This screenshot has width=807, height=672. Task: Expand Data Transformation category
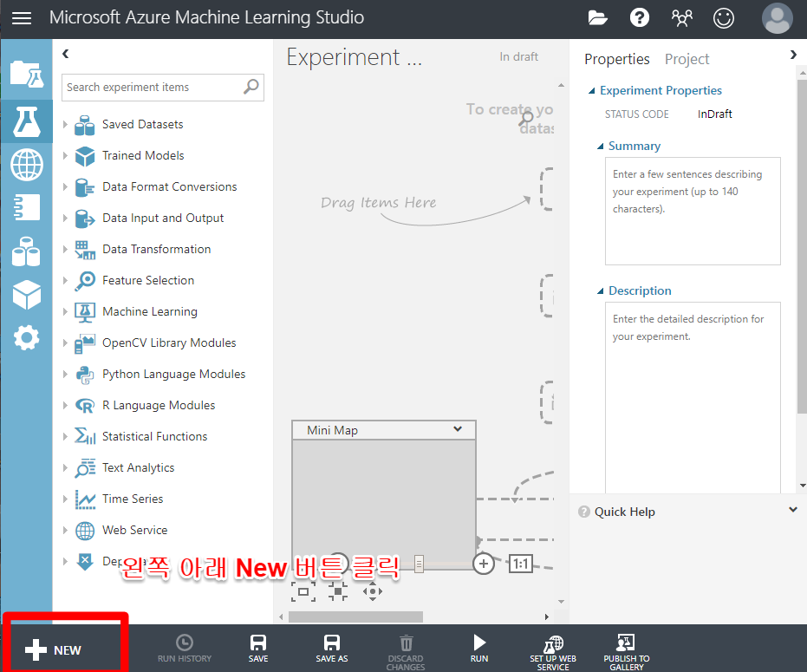(65, 249)
